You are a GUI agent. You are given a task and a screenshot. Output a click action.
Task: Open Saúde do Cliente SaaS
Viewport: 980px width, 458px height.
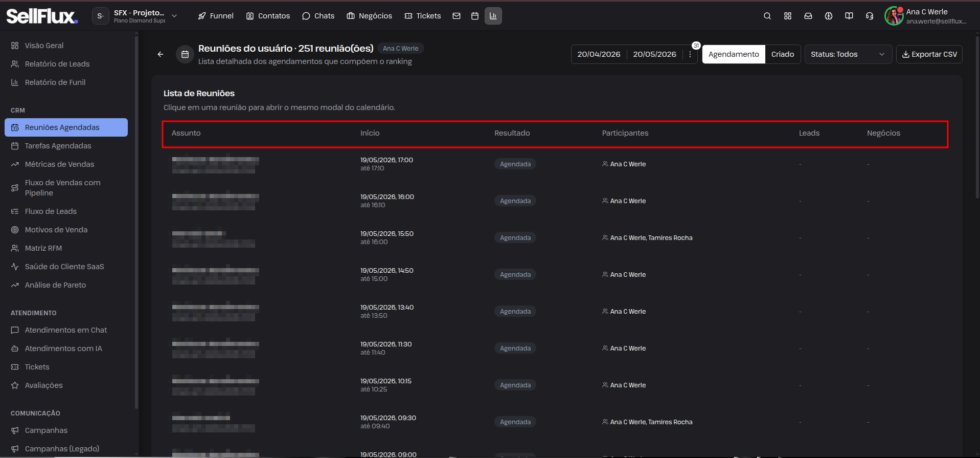(66, 267)
